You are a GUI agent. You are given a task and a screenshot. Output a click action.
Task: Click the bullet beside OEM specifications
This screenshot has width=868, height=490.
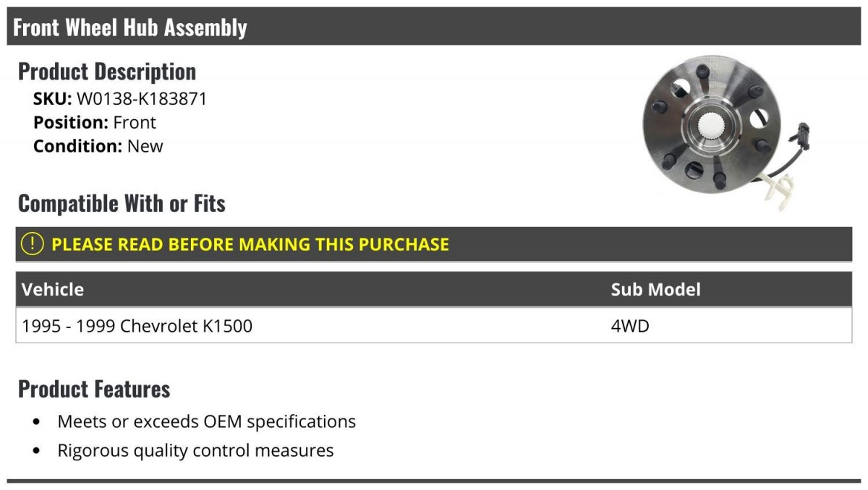point(37,422)
